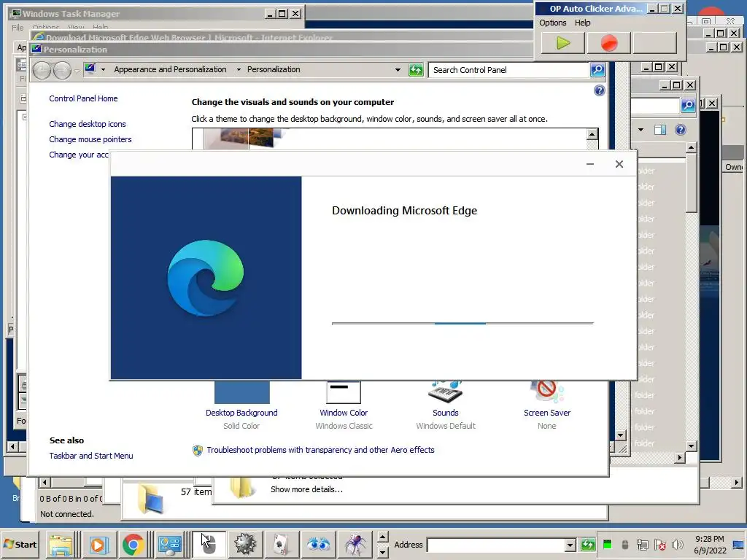Open Windows Explorer from the taskbar
The image size is (747, 560).
(x=61, y=545)
